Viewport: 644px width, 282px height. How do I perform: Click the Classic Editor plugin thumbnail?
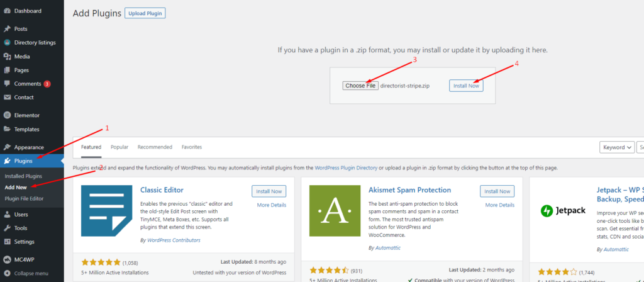[x=107, y=211]
